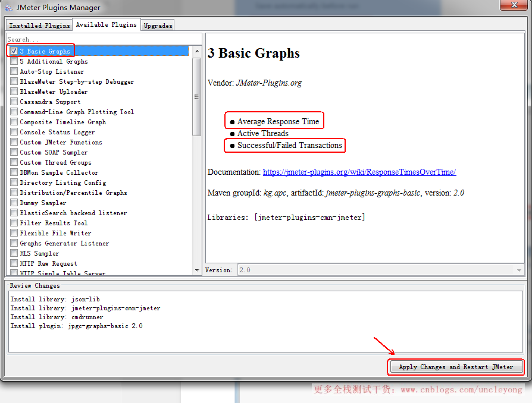
Task: Select the Flexible File Writer row
Action: click(99, 233)
